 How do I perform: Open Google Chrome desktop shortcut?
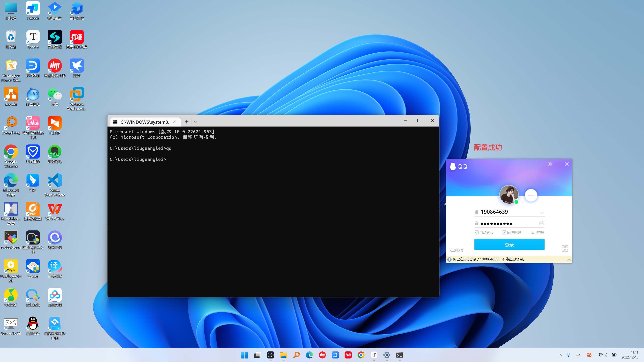11,156
